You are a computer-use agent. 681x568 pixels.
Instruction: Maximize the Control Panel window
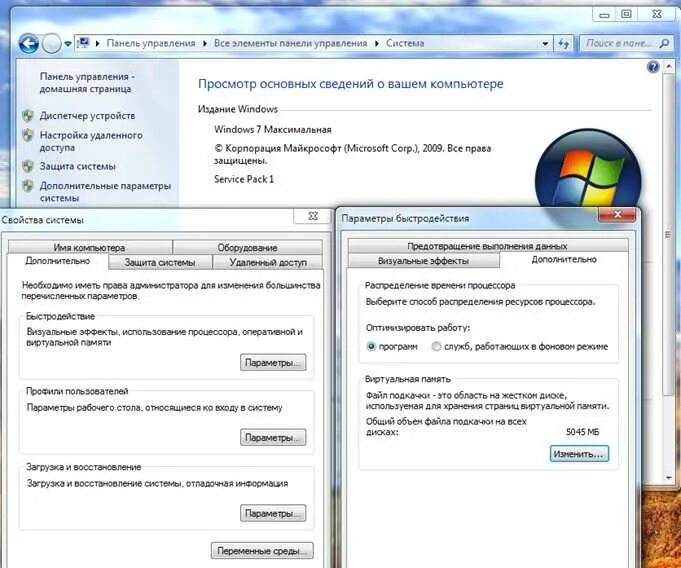(626, 14)
